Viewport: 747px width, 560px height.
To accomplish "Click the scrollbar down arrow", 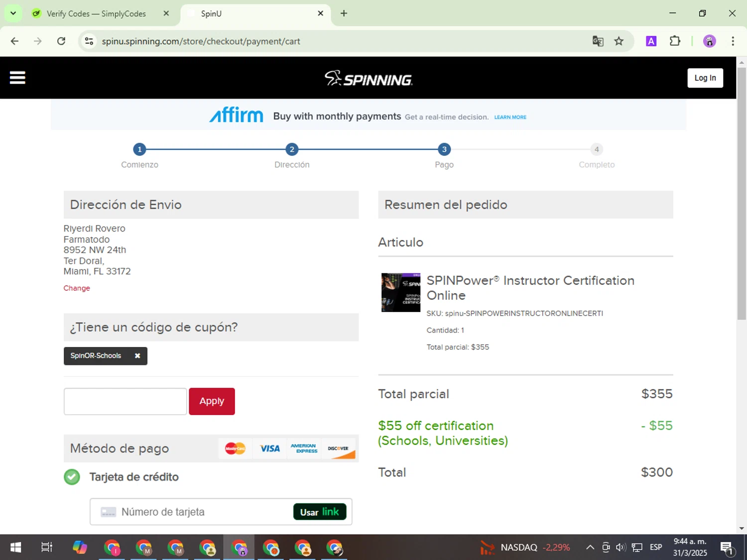I will coord(742,528).
